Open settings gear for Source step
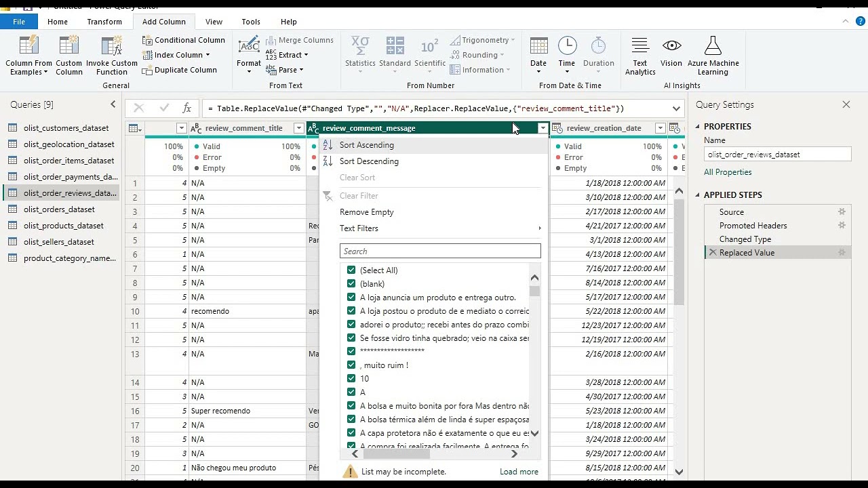Viewport: 868px width, 488px height. (842, 212)
